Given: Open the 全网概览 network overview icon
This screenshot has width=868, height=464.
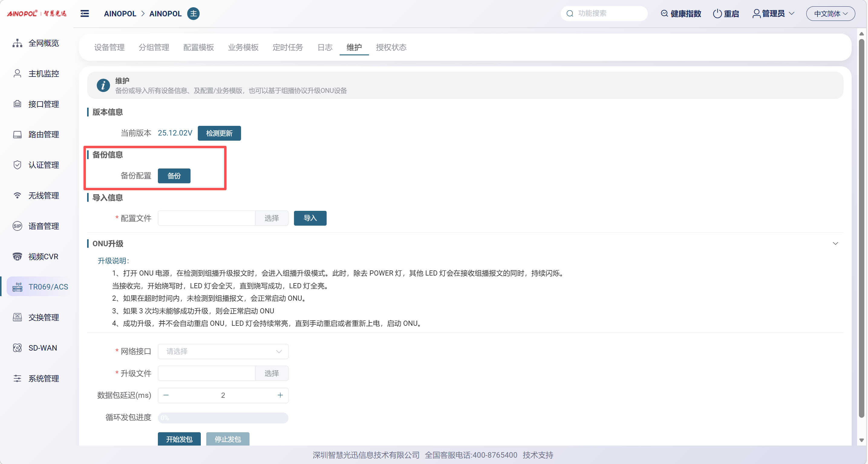Looking at the screenshot, I should point(17,43).
